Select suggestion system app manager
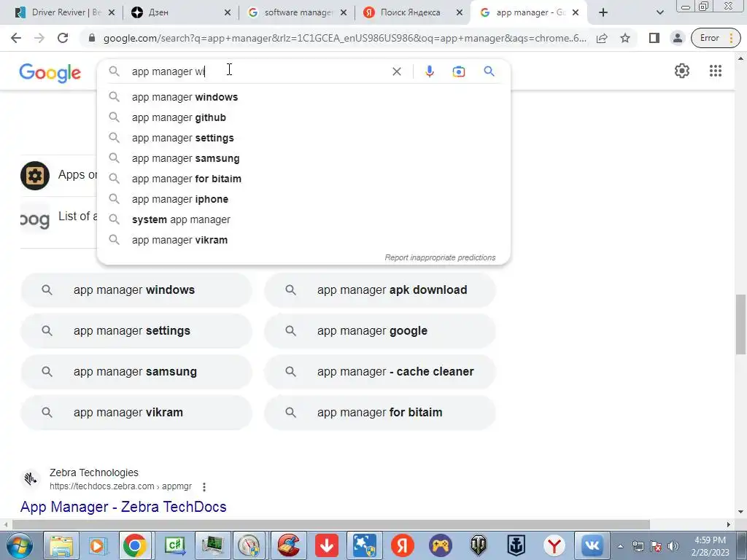This screenshot has width=747, height=560. pyautogui.click(x=303, y=220)
